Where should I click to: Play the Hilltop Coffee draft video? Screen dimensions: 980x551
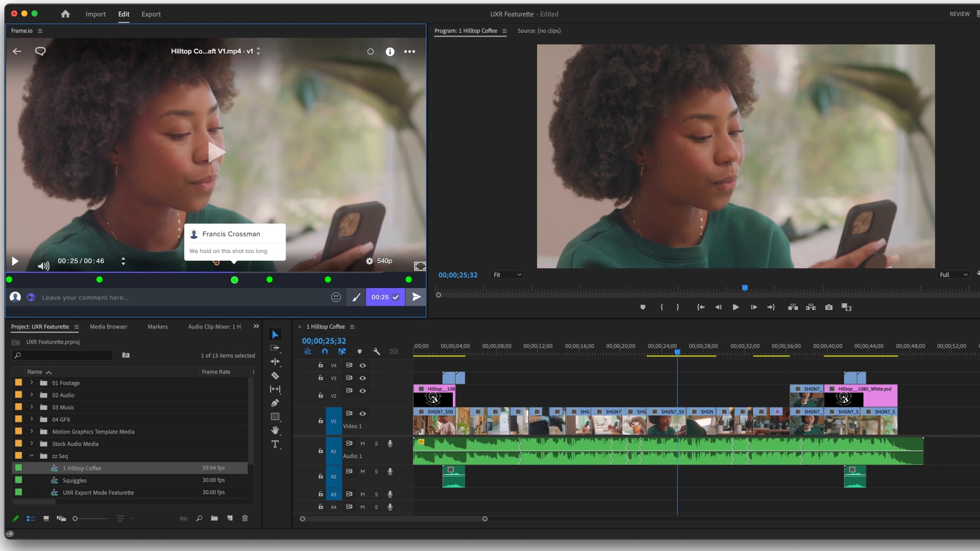[x=15, y=261]
